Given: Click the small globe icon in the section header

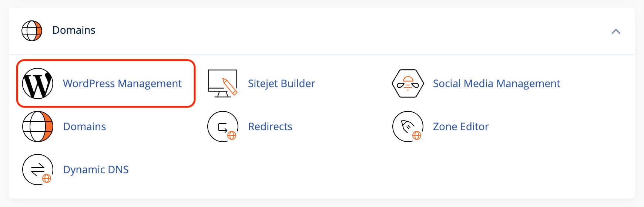Looking at the screenshot, I should click(32, 30).
